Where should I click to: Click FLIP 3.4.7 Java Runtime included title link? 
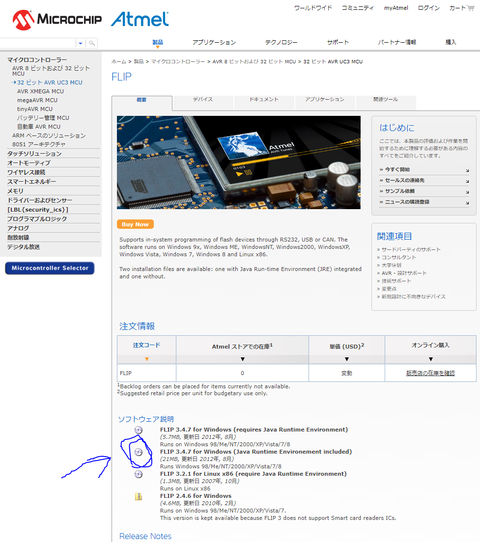pos(256,452)
